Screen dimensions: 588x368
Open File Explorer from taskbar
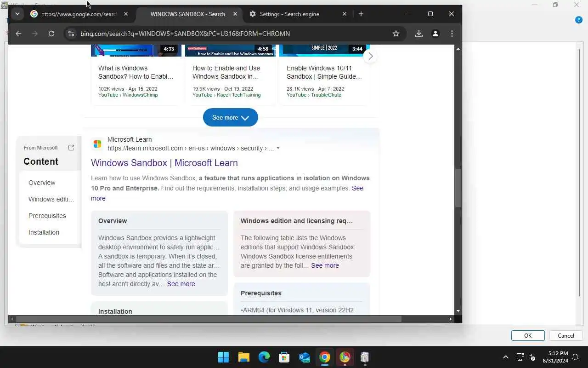pos(244,357)
